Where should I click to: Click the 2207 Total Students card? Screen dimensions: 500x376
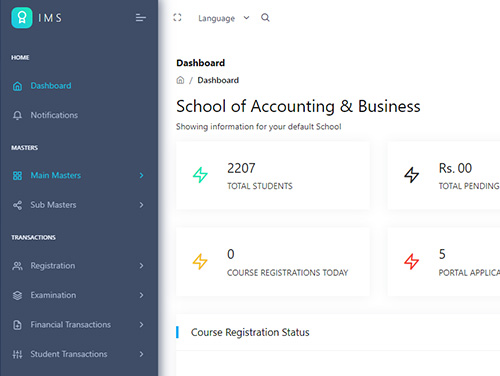(273, 176)
